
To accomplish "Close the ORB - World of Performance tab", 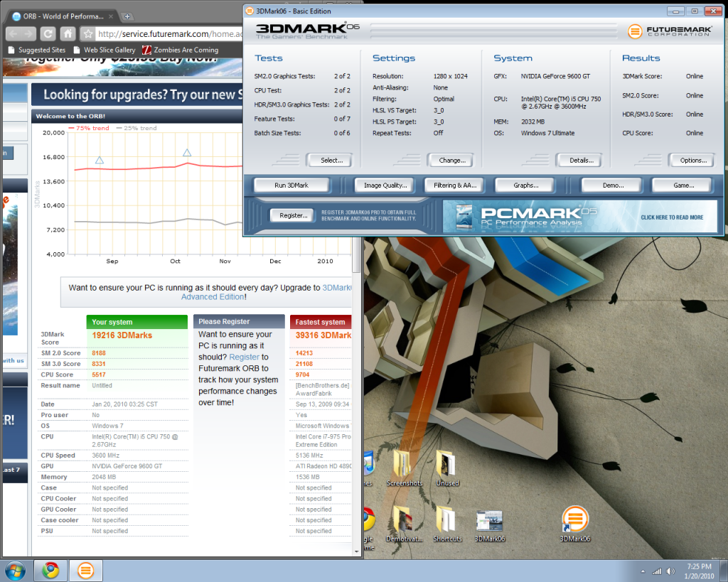I will 111,16.
